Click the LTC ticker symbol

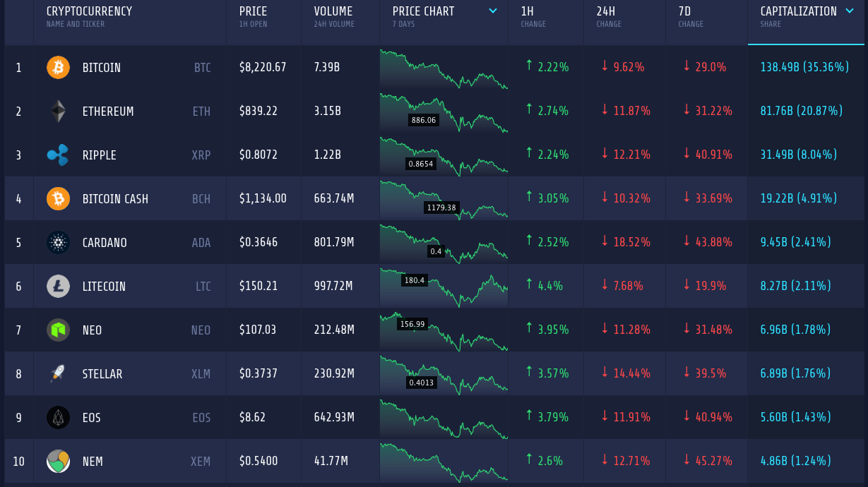203,287
